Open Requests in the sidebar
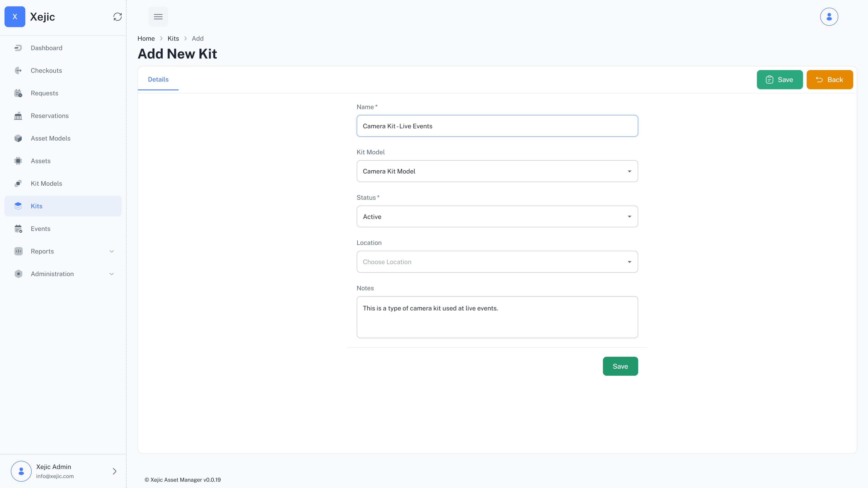Viewport: 868px width, 488px height. pyautogui.click(x=63, y=93)
